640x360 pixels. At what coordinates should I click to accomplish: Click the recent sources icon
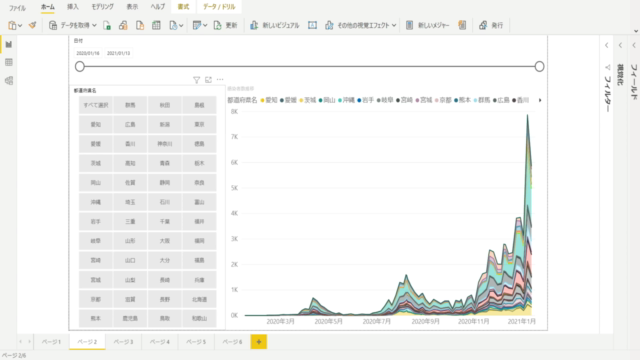pyautogui.click(x=173, y=25)
